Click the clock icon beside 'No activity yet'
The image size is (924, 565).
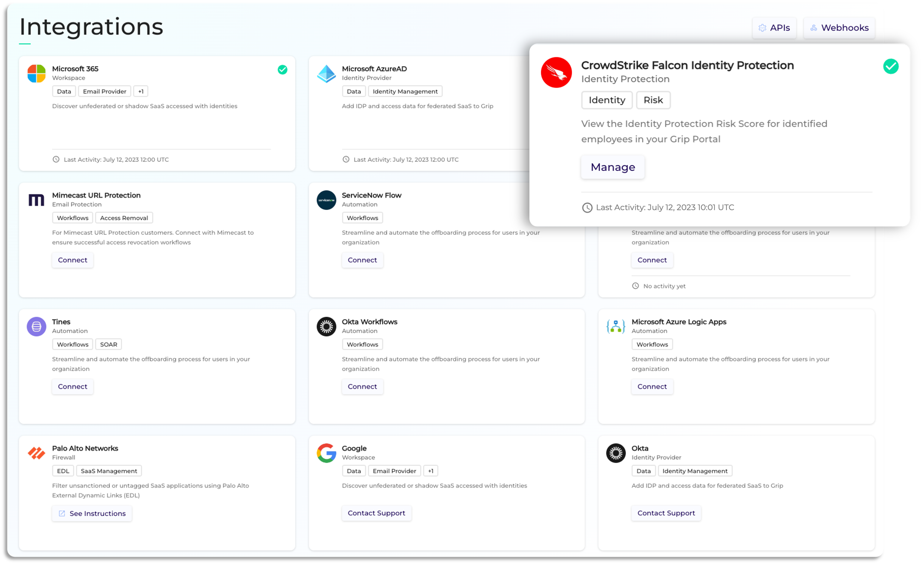coord(635,286)
